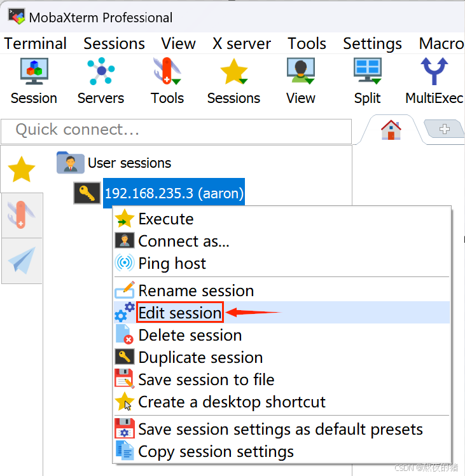Viewport: 465px width, 476px height.
Task: Click the Session toolbar icon
Action: tap(34, 81)
